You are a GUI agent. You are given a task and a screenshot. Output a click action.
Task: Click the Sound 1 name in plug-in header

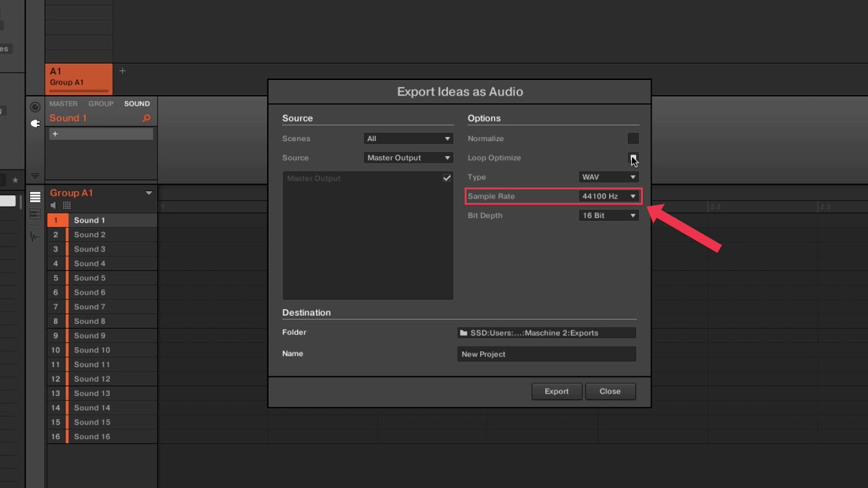68,118
